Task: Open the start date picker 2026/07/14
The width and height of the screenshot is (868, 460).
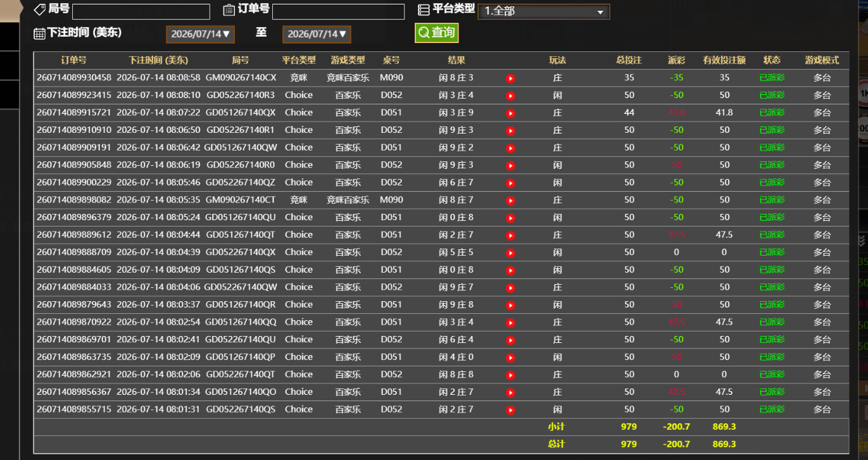Action: (x=200, y=34)
